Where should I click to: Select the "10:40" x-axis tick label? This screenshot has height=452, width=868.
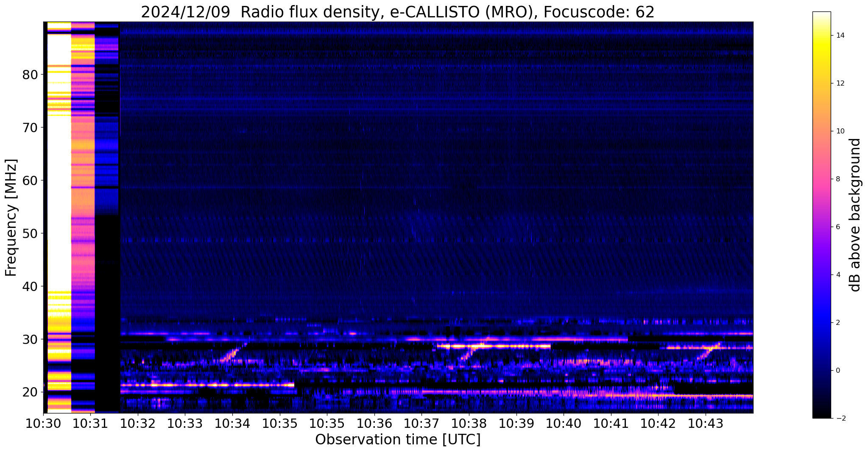pos(564,424)
